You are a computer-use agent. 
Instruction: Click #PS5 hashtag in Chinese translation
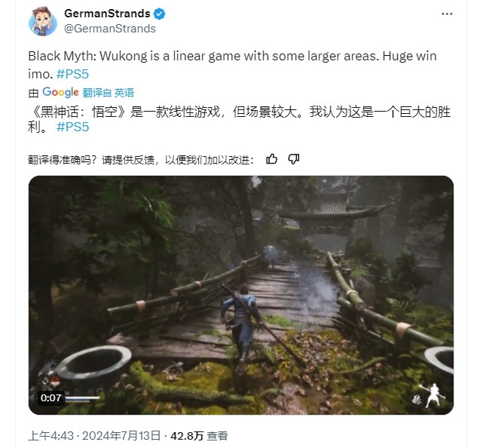pyautogui.click(x=72, y=127)
